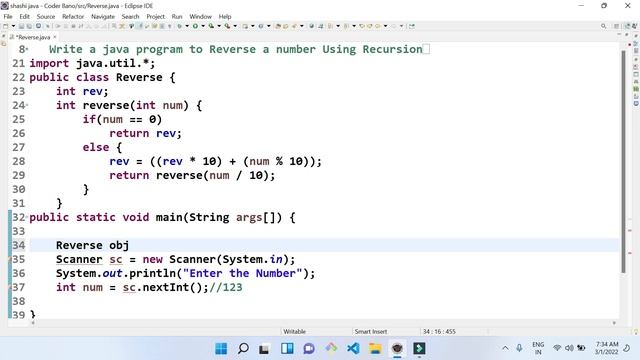This screenshot has height=360, width=640.
Task: Open the Refactor menu
Action: coord(73,16)
